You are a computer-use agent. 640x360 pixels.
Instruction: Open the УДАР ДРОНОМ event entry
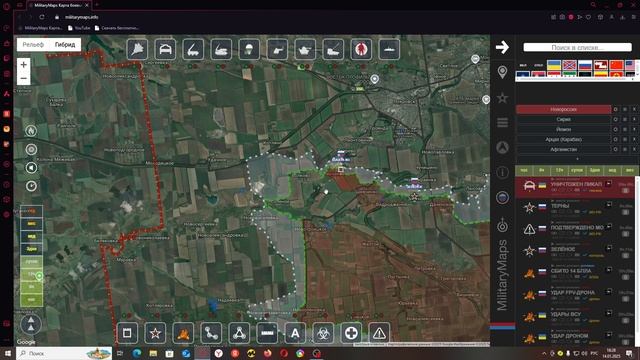click(576, 338)
